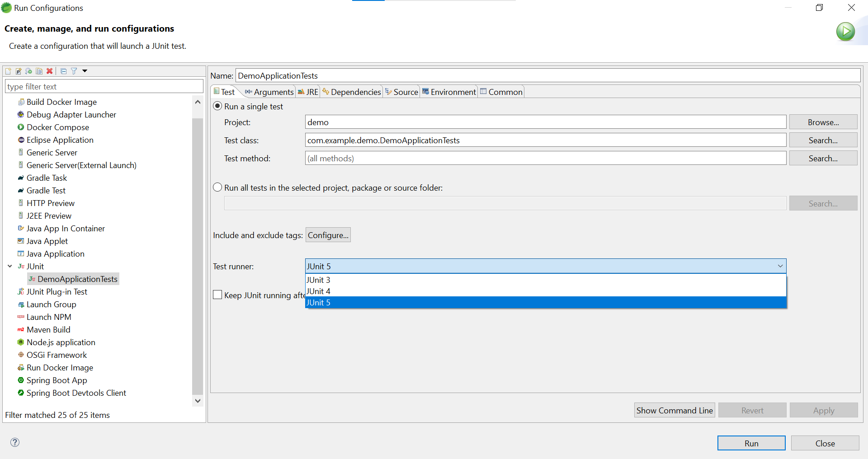Duplicate the selected launch configuration
The width and height of the screenshot is (868, 459).
point(39,71)
